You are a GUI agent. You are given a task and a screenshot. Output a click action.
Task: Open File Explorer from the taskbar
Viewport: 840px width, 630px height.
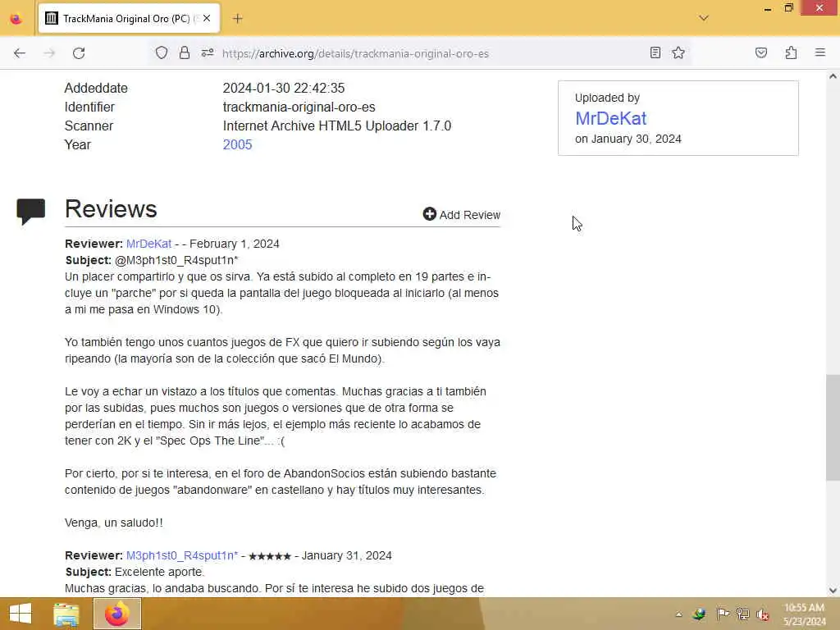66,614
